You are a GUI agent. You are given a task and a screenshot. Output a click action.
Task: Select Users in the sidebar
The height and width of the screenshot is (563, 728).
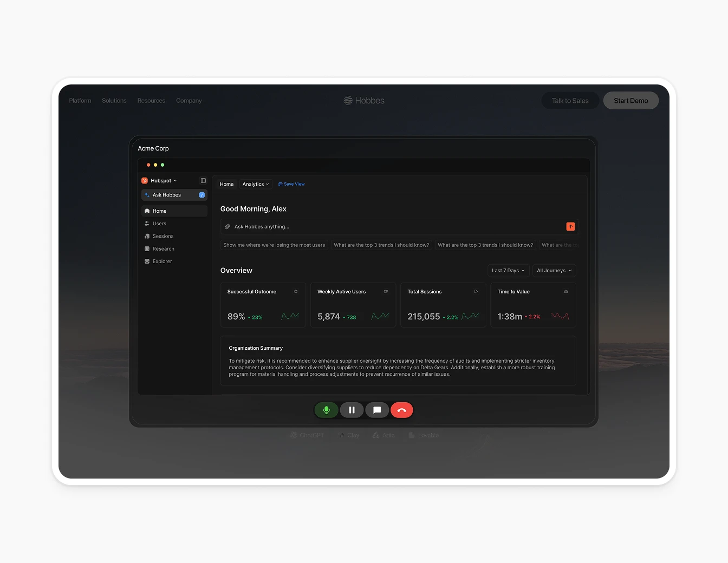pos(157,223)
